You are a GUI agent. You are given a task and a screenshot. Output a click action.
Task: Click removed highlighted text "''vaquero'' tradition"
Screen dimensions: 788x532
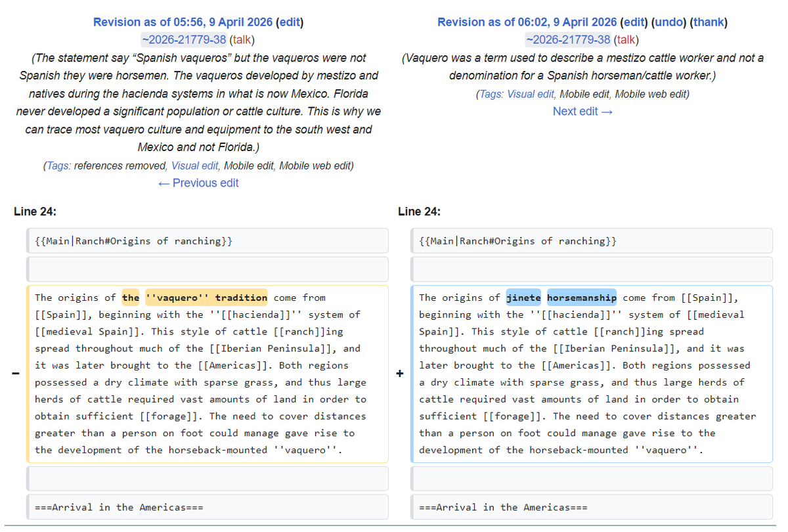click(206, 298)
